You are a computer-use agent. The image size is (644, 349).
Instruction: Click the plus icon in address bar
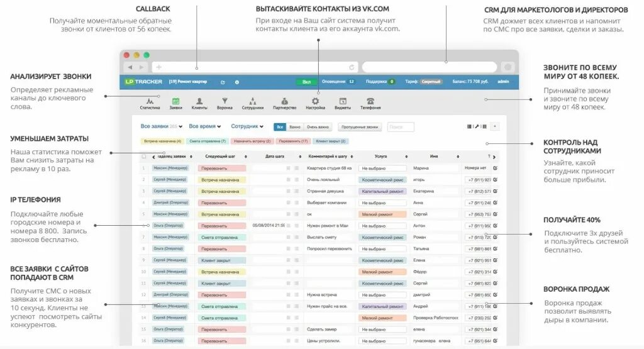tap(159, 67)
